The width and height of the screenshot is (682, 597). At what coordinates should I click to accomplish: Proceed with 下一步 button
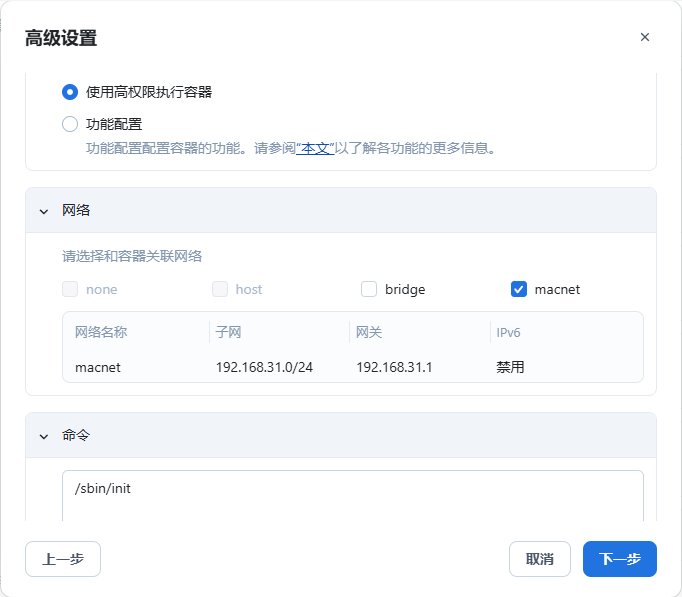pyautogui.click(x=620, y=559)
